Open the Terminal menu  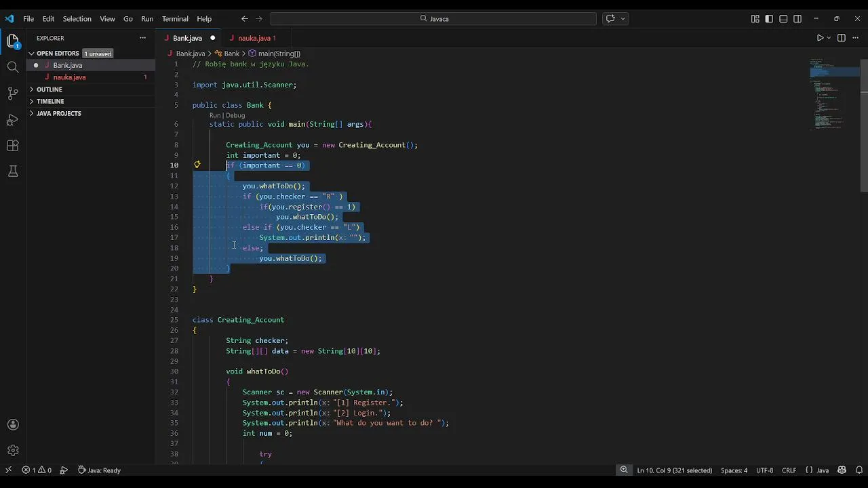pos(175,19)
